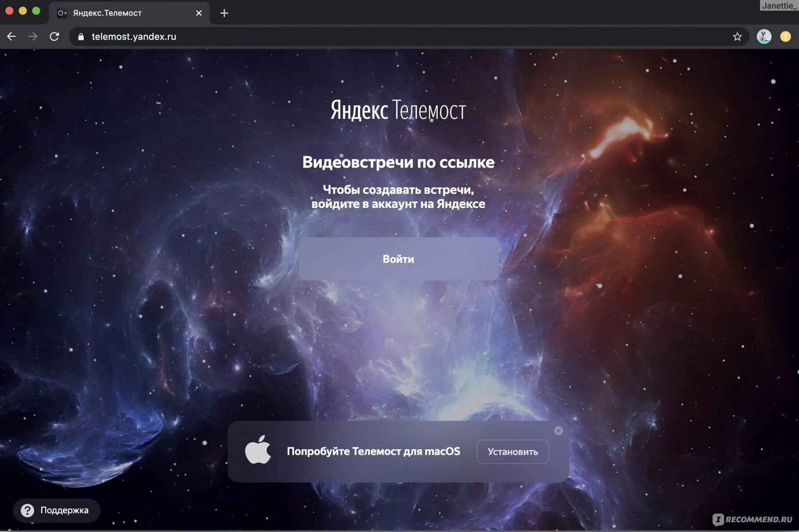The height and width of the screenshot is (532, 799).
Task: Click the browser forward arrow
Action: point(33,36)
